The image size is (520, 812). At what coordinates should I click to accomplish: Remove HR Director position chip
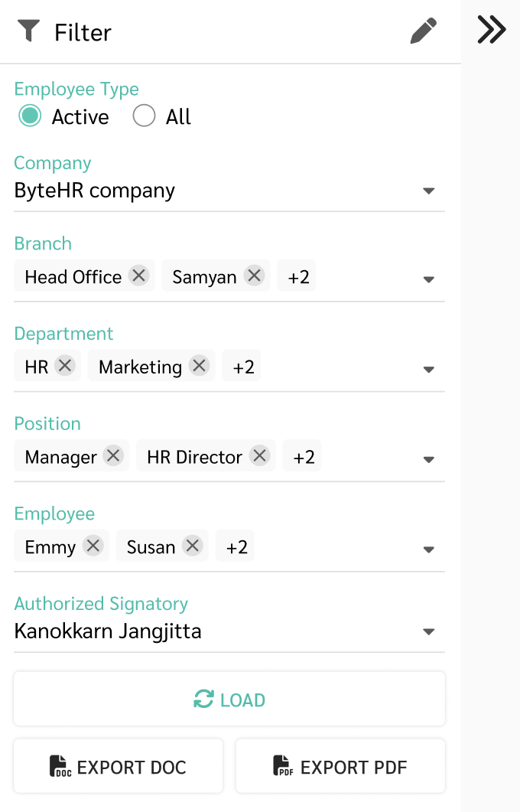[x=259, y=456]
